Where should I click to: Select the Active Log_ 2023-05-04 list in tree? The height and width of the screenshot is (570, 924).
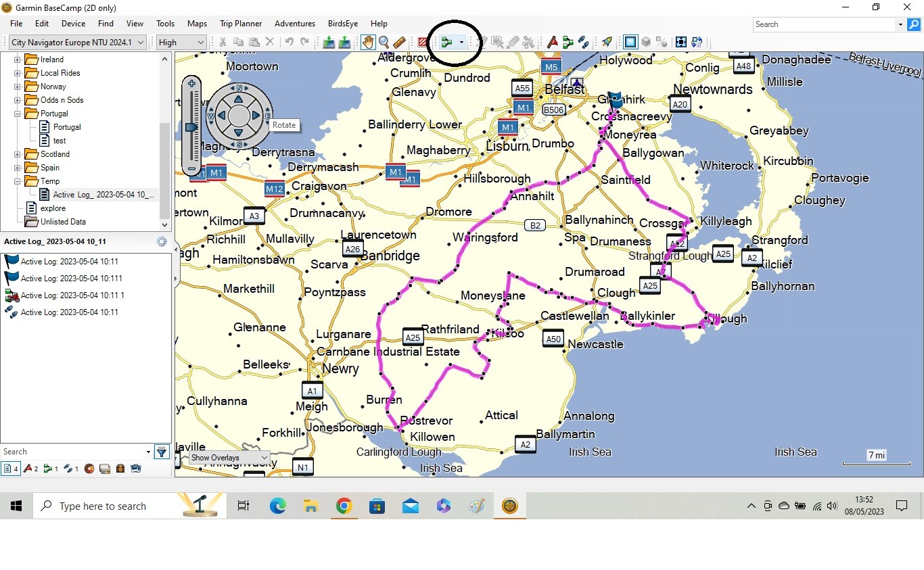click(103, 195)
